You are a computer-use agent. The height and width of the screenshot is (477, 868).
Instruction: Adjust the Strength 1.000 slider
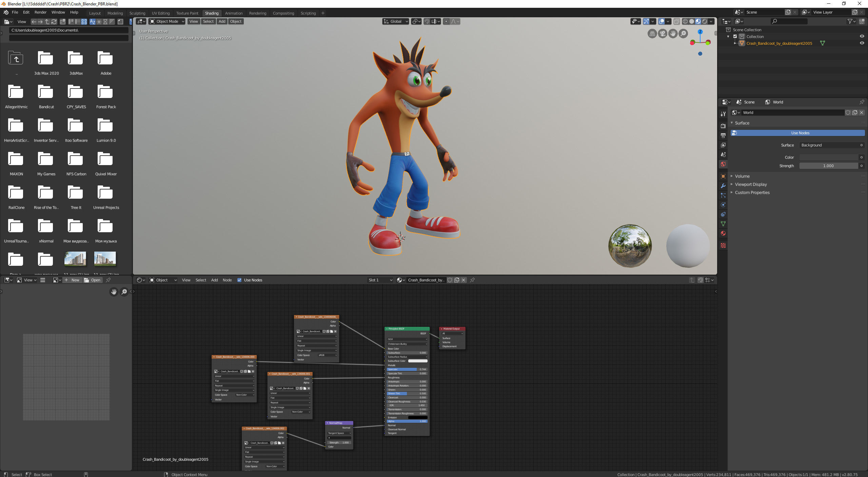[x=829, y=166]
